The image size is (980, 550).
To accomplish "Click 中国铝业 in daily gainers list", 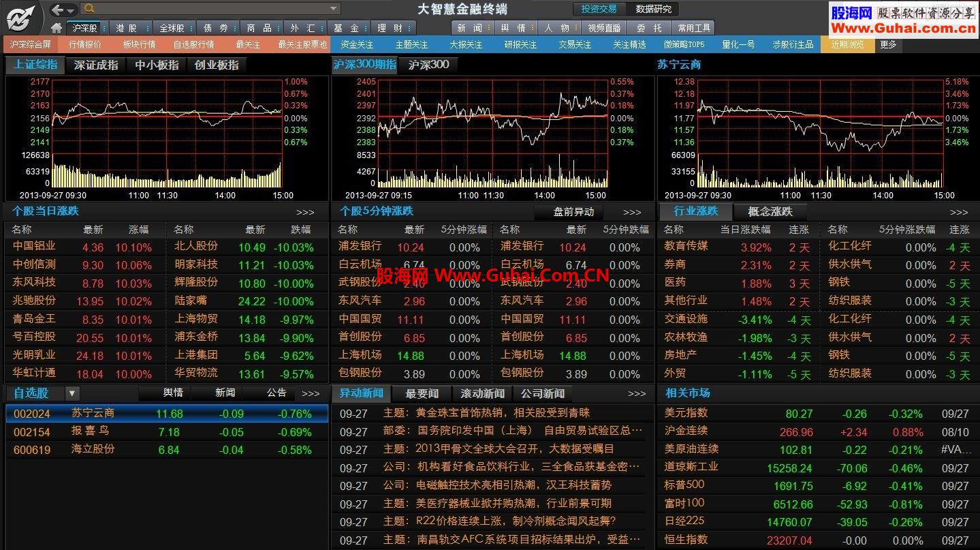I will coord(34,246).
